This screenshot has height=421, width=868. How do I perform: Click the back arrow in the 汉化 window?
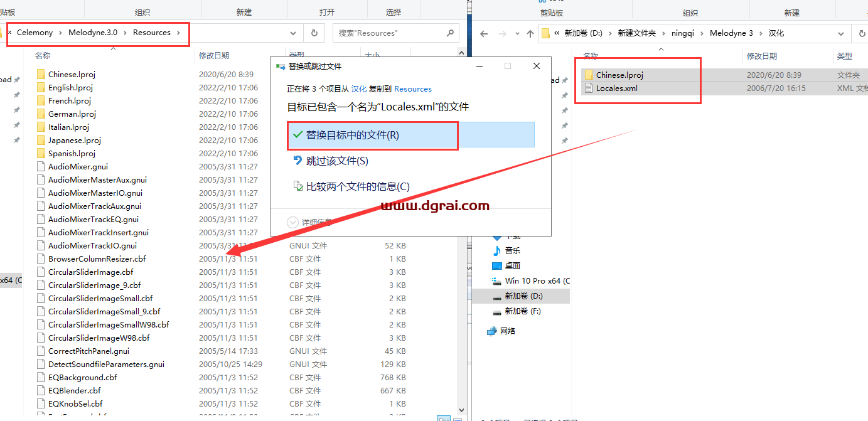(483, 33)
